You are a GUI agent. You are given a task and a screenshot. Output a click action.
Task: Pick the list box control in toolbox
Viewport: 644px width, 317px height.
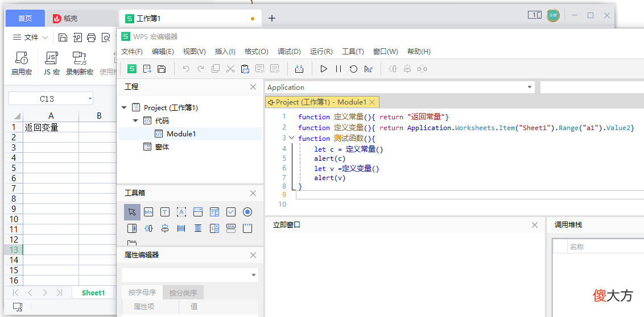coord(214,212)
